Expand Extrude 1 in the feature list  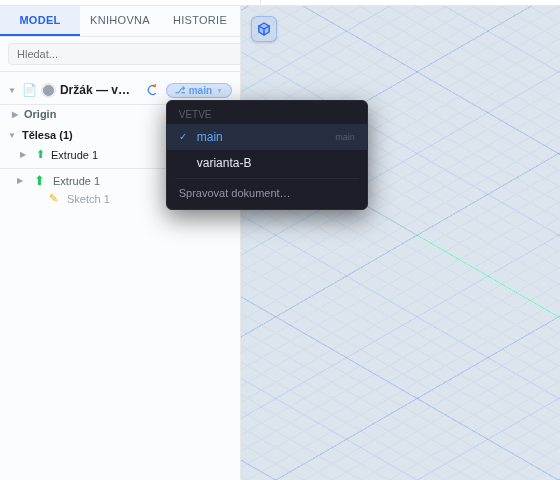(x=20, y=181)
